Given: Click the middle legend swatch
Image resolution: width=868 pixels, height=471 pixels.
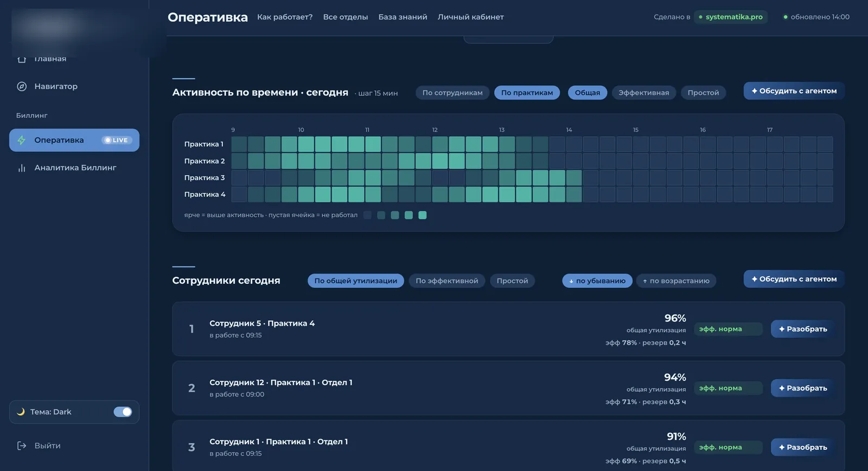Looking at the screenshot, I should (395, 215).
